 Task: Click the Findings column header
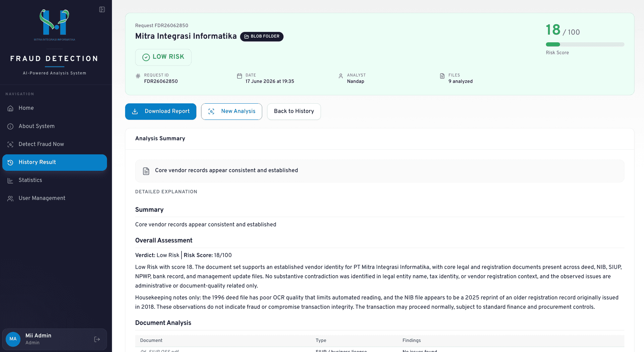click(x=412, y=341)
